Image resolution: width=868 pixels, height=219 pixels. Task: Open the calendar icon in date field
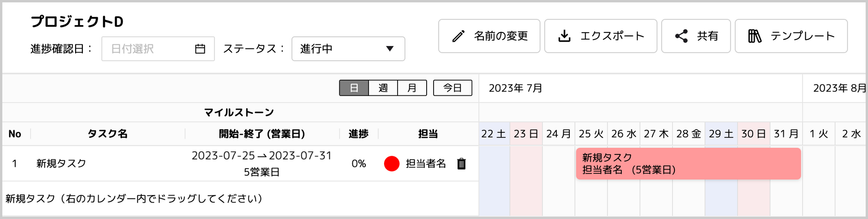(200, 49)
